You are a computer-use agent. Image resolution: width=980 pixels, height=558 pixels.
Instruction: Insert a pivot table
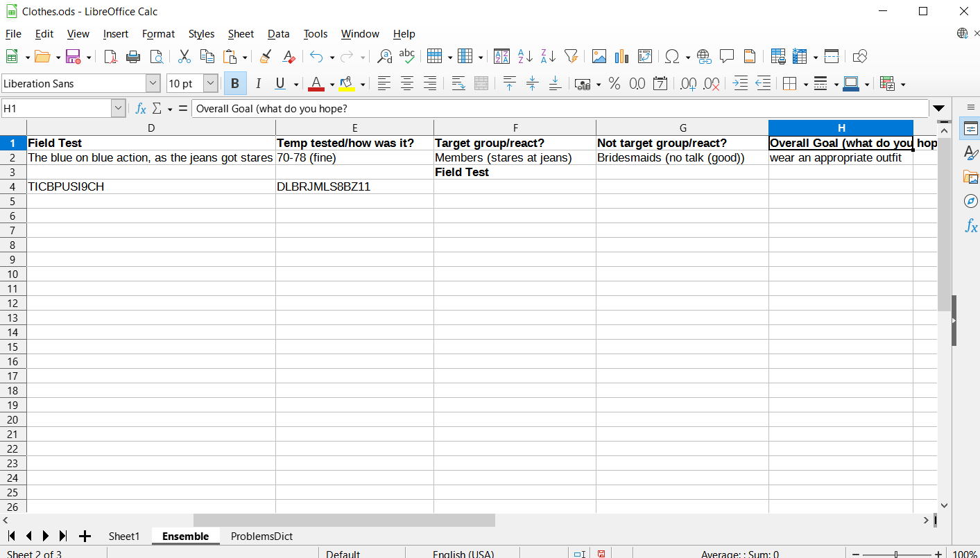(645, 57)
